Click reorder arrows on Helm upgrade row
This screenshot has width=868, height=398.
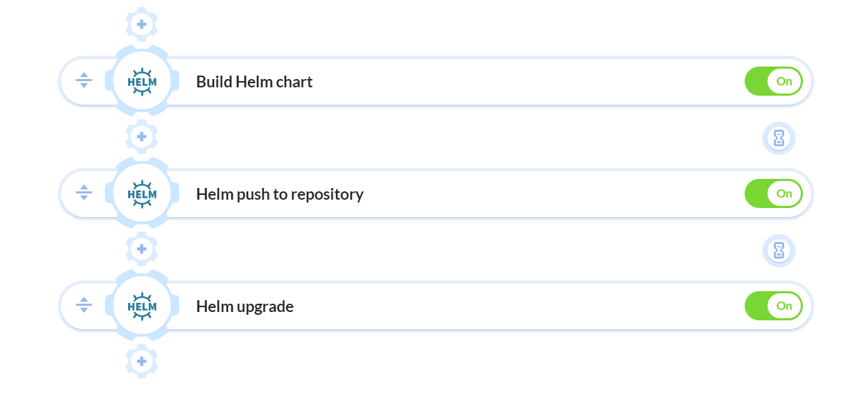tap(84, 306)
